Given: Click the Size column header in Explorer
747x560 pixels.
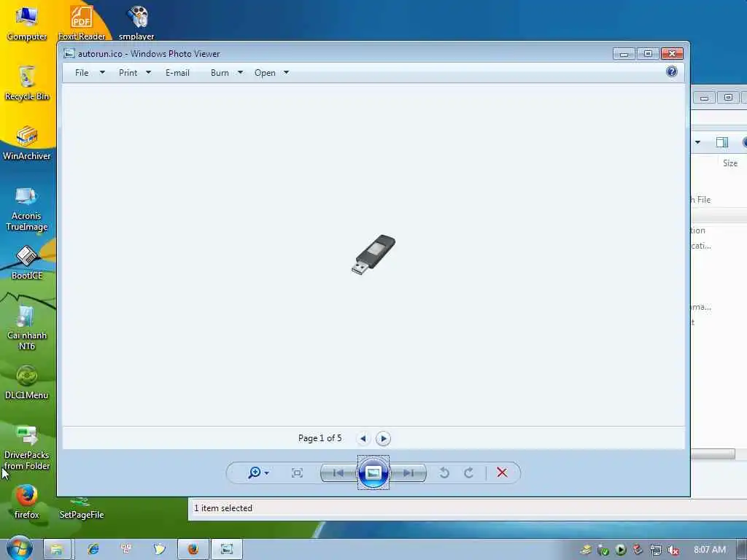Looking at the screenshot, I should pos(729,163).
